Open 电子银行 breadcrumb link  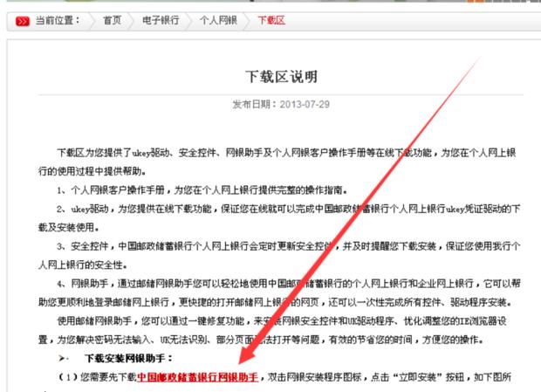tap(161, 20)
